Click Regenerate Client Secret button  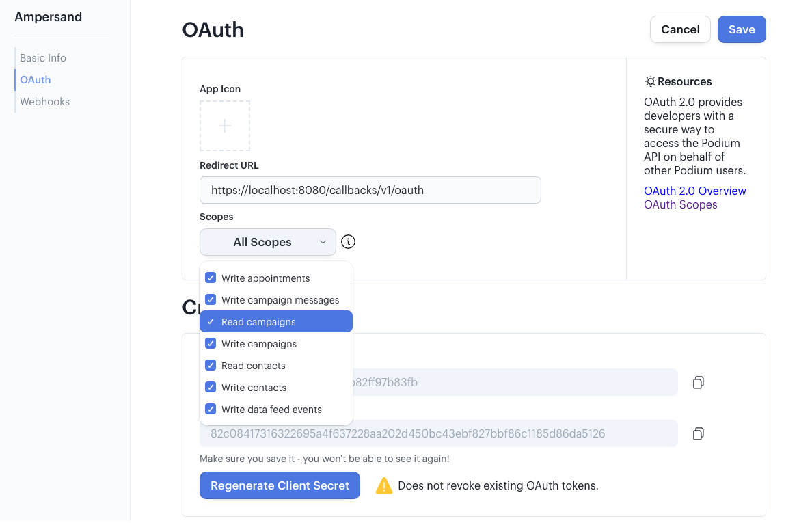[x=280, y=485]
